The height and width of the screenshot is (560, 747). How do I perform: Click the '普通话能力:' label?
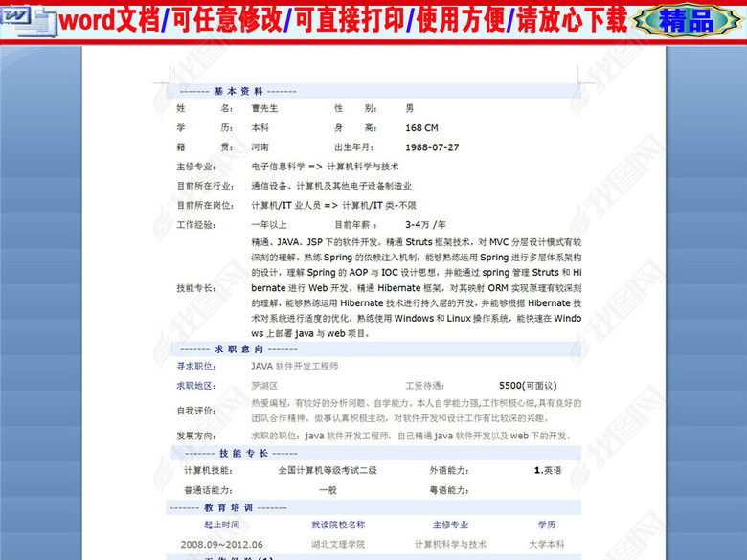click(x=208, y=490)
